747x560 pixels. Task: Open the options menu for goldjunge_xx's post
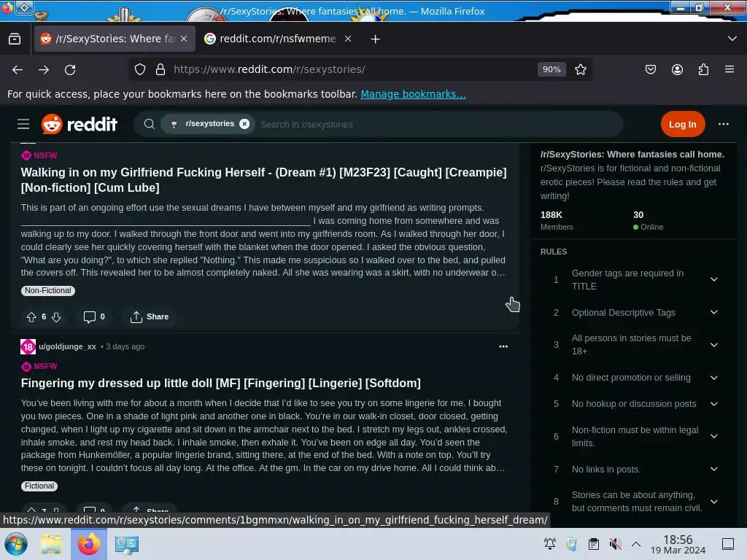[503, 346]
